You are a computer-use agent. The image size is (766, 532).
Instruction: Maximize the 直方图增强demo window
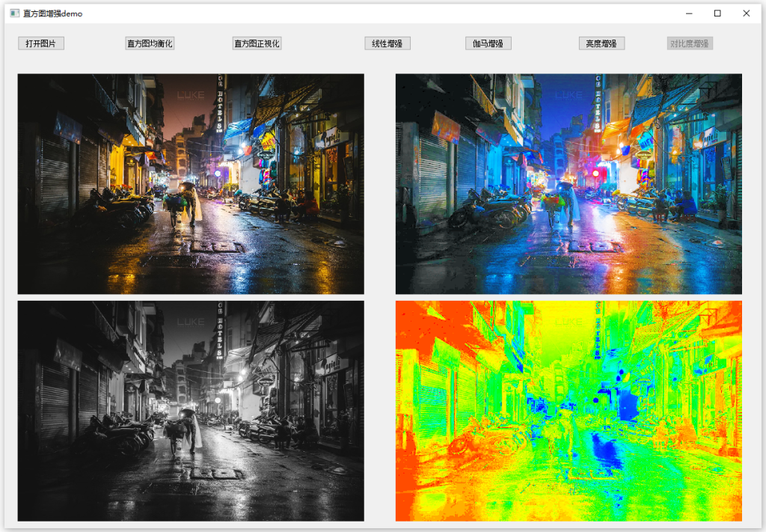(717, 13)
